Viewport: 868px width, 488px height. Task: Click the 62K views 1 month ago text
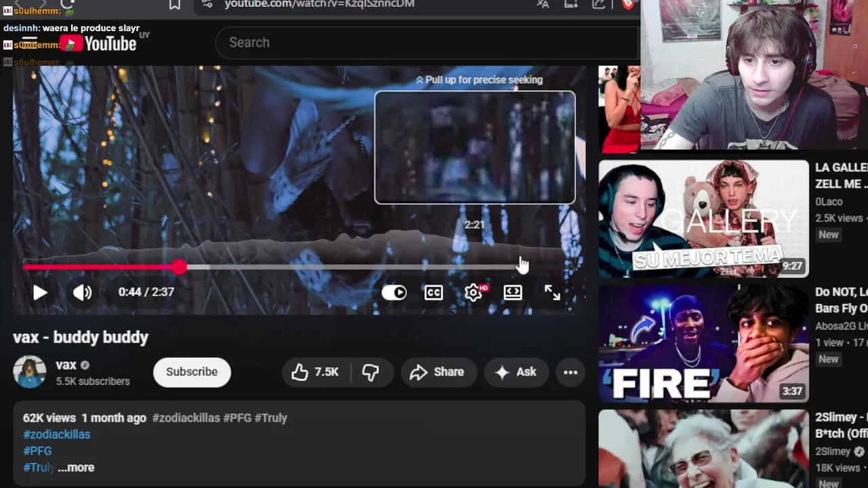[x=85, y=418]
